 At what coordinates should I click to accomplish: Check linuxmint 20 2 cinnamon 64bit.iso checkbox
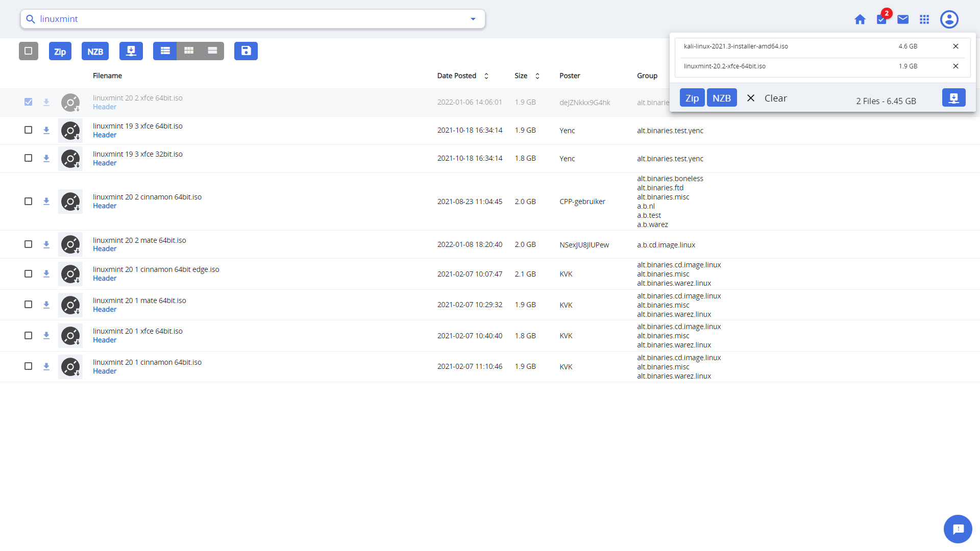(29, 202)
